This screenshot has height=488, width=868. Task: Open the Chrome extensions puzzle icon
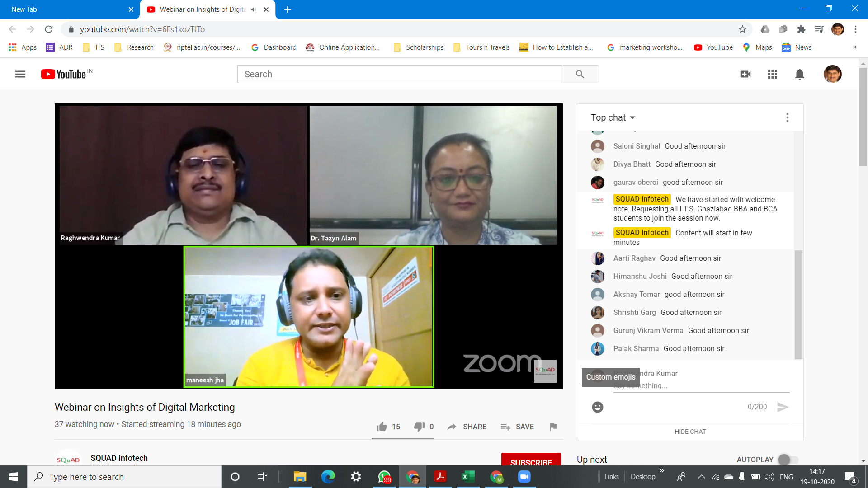801,29
